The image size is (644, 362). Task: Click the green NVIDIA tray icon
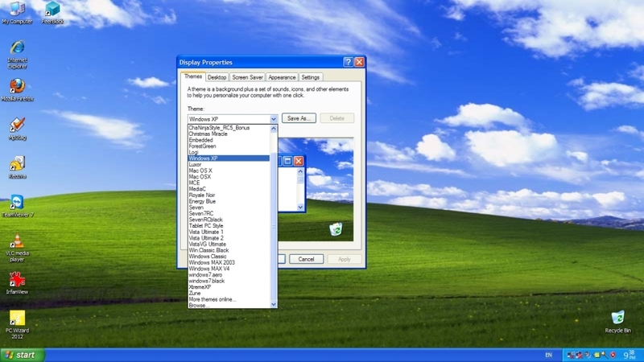click(x=597, y=355)
